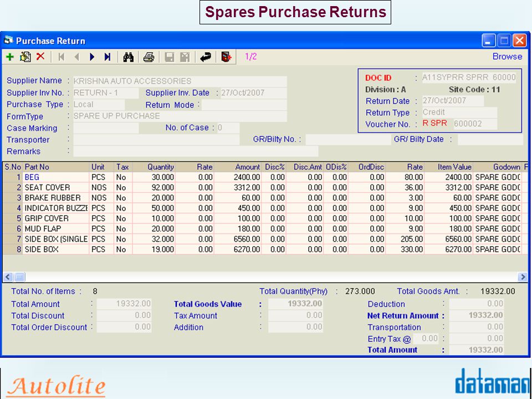Viewport: 532px width, 399px height.
Task: Click the Net Return Amount field
Action: click(477, 315)
